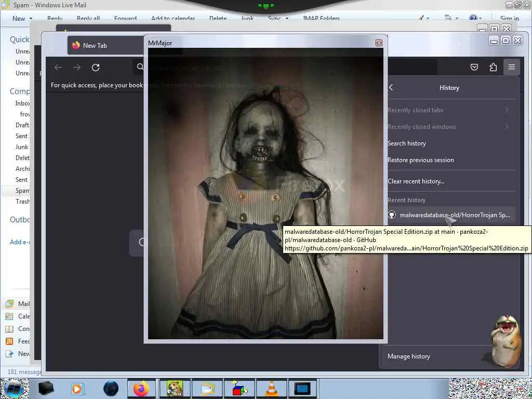This screenshot has width=532, height=399.
Task: Click Sign in in Windows Live Mail
Action: coord(509,18)
